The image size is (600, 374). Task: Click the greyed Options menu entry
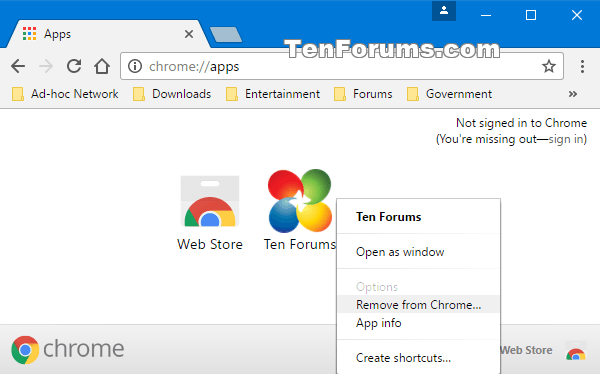pos(419,287)
